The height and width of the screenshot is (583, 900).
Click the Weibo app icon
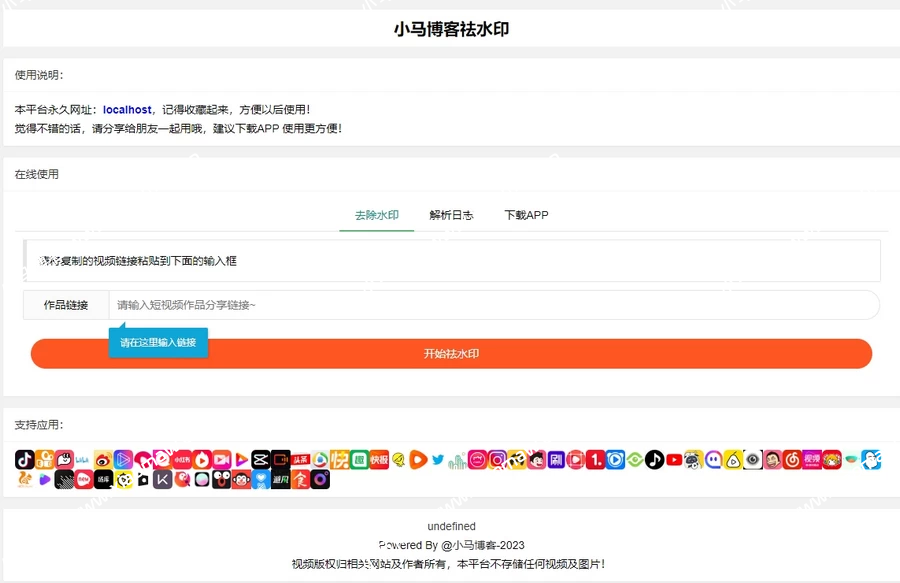coord(103,460)
